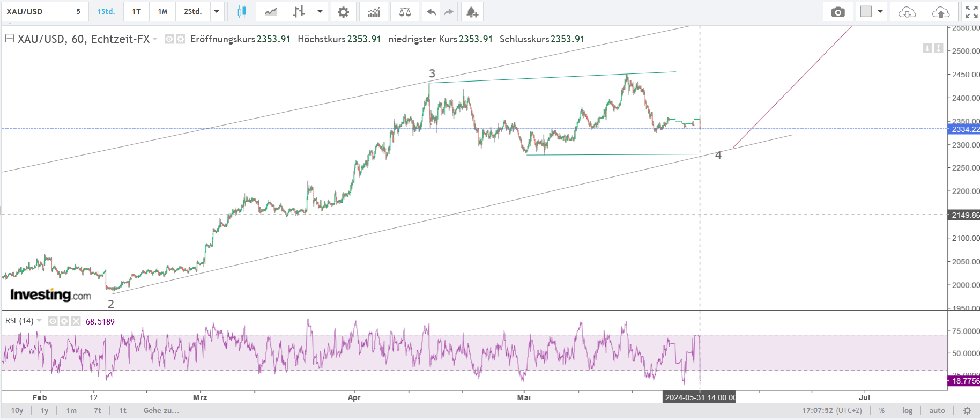Maximize chart pane arrow button

[x=938, y=48]
